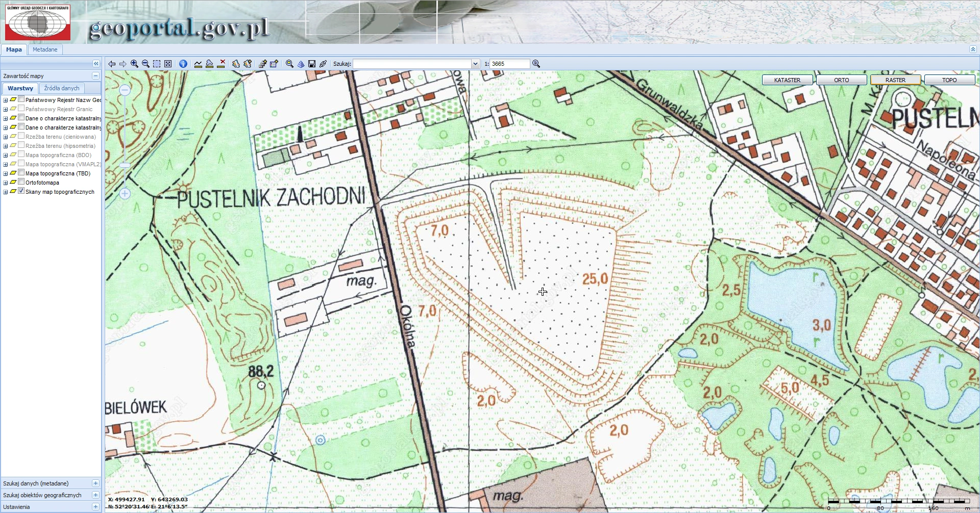Click the add layer window icon
Screen dimensions: 980x513
pos(274,64)
